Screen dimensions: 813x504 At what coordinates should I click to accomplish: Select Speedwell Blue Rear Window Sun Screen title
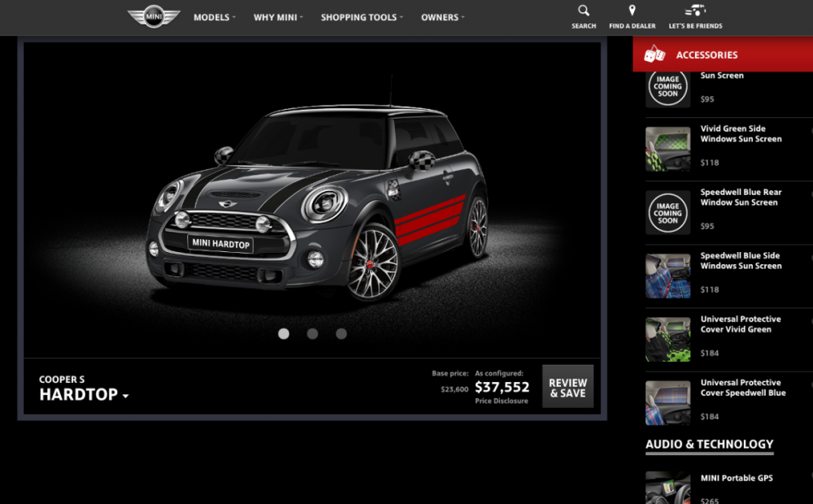pos(741,197)
